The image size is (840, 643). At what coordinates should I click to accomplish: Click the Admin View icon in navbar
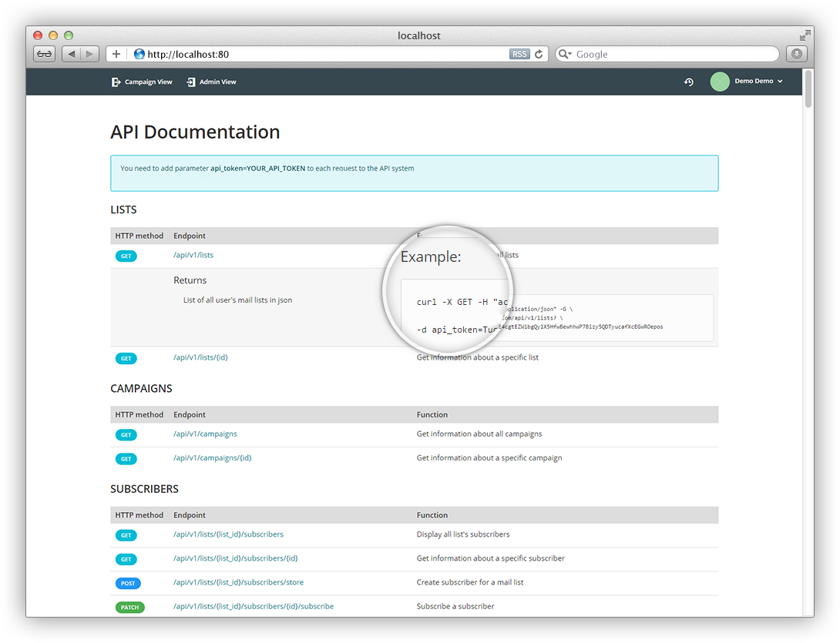(x=190, y=82)
